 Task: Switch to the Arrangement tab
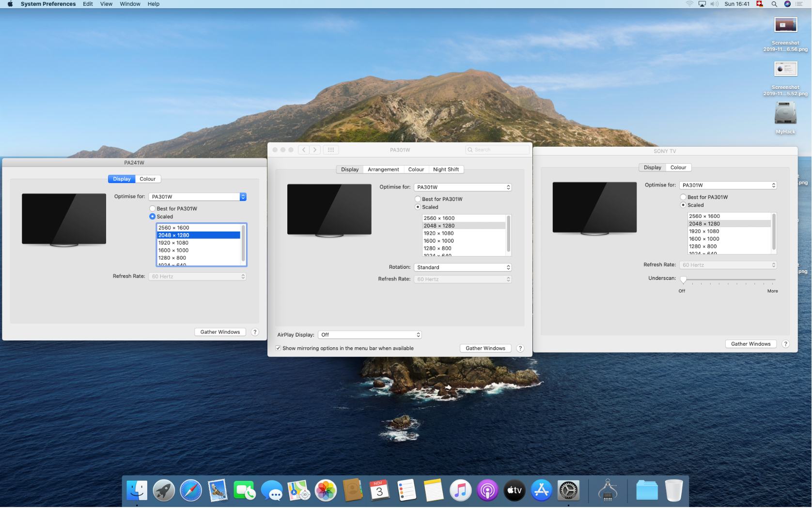[383, 169]
